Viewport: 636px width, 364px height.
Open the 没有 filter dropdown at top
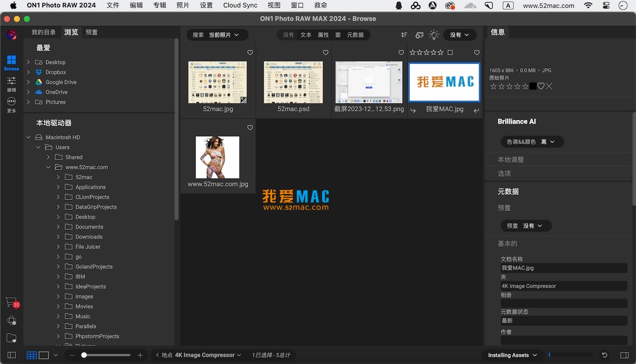460,35
